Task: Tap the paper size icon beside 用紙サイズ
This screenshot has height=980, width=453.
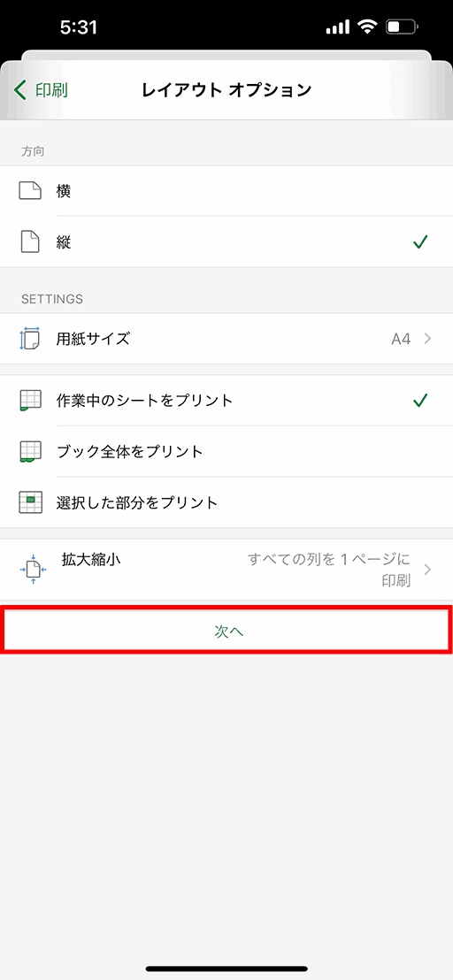Action: click(30, 339)
